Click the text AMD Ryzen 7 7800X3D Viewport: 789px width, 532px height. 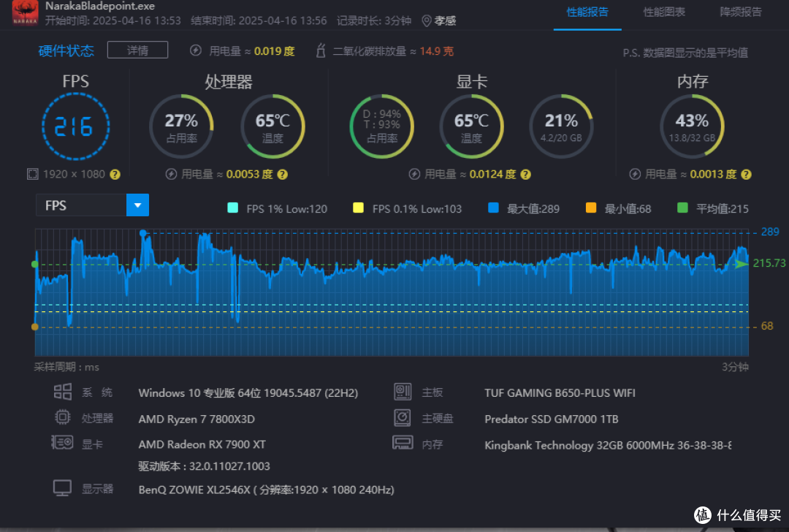(197, 419)
